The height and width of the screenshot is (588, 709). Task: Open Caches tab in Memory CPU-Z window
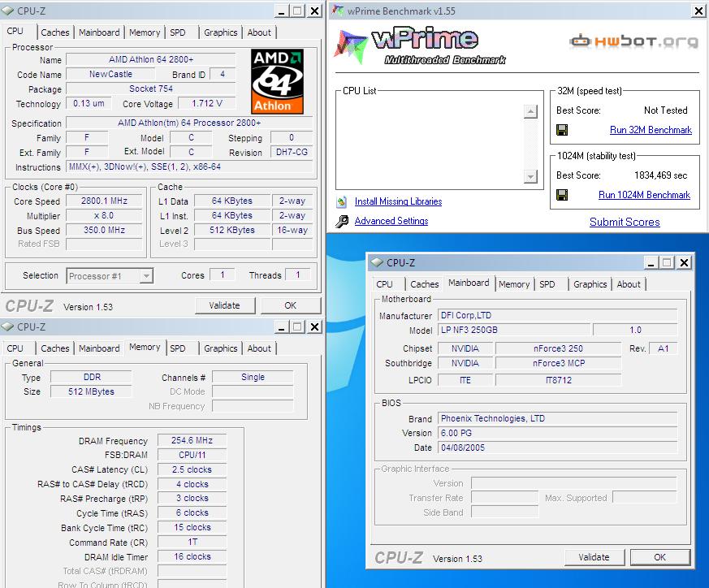[x=54, y=348]
